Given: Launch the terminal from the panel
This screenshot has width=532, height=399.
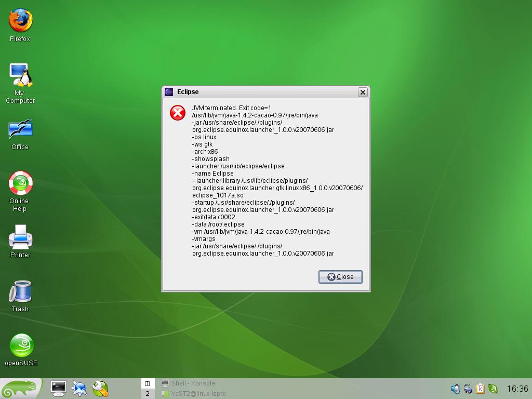Looking at the screenshot, I should coord(58,389).
